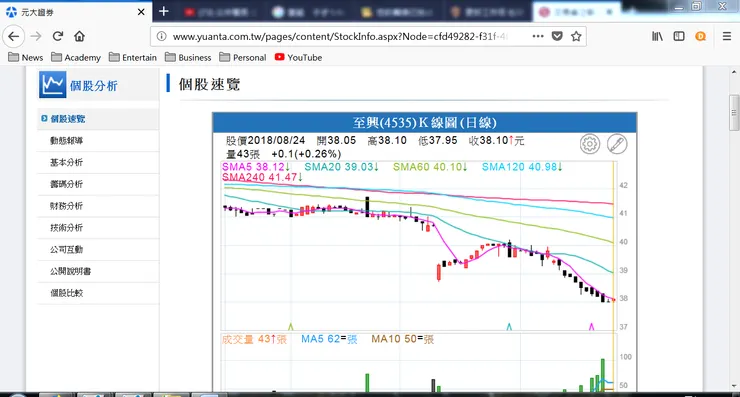This screenshot has width=740, height=397.
Task: Open the News bookmarks folder
Action: [26, 57]
